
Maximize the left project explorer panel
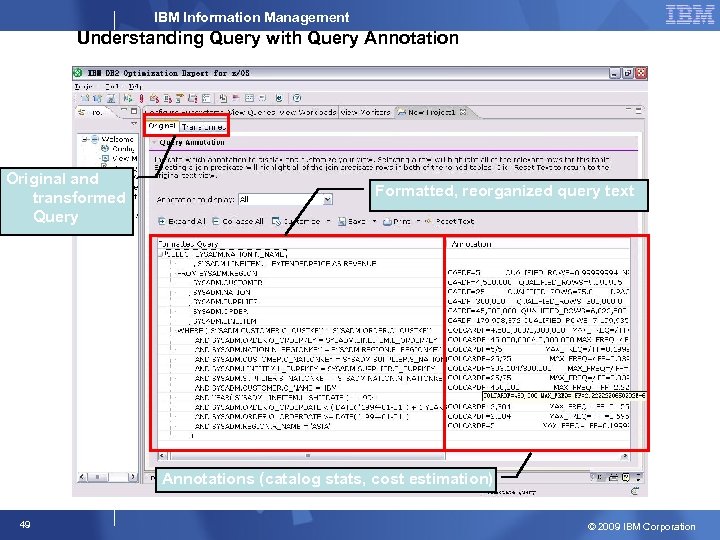point(134,111)
